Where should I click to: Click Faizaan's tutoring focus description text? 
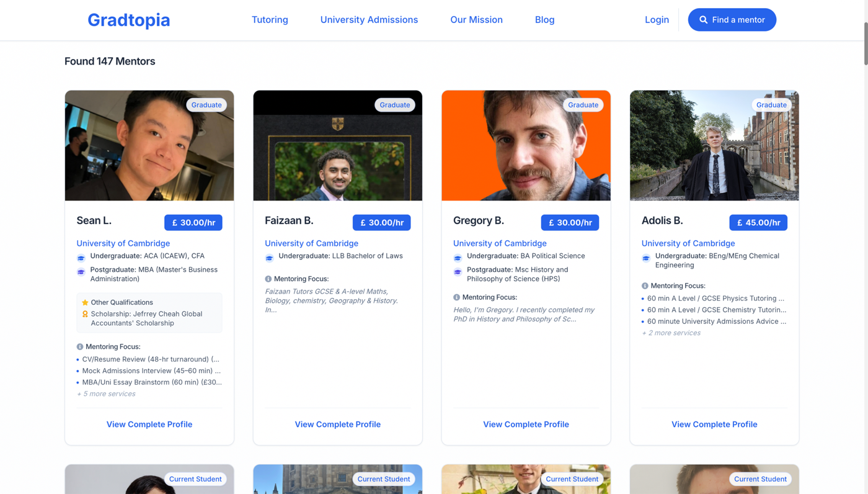(x=332, y=300)
